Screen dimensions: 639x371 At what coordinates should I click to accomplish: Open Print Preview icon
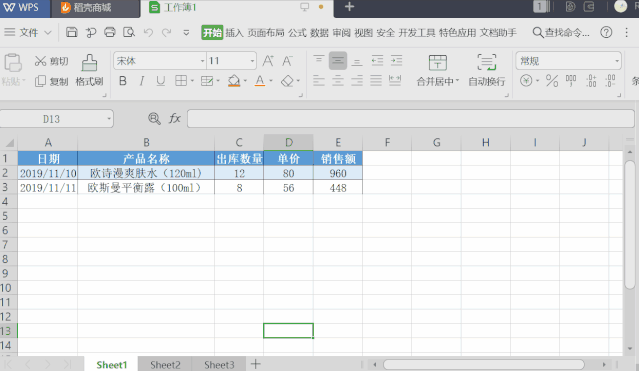pyautogui.click(x=129, y=32)
